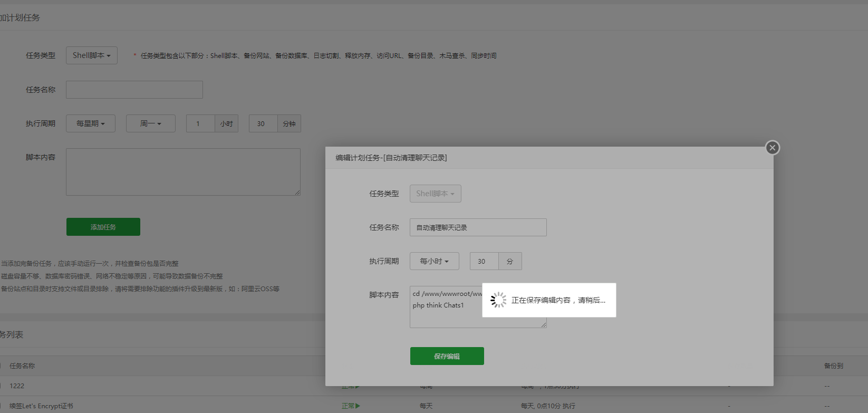
Task: Open the 周一 weekday dropdown
Action: pyautogui.click(x=151, y=123)
